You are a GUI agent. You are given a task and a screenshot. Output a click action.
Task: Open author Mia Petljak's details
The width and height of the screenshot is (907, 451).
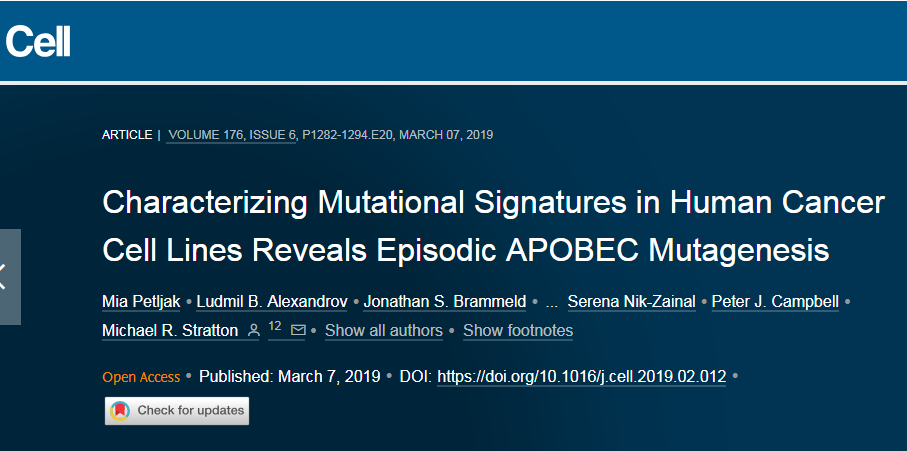141,302
